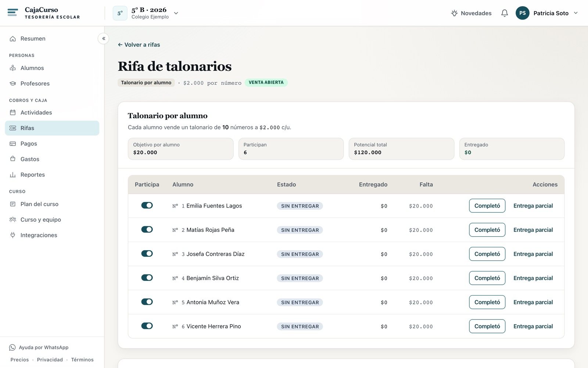Go back via Volver a rifas
The height and width of the screenshot is (368, 588).
coord(139,45)
